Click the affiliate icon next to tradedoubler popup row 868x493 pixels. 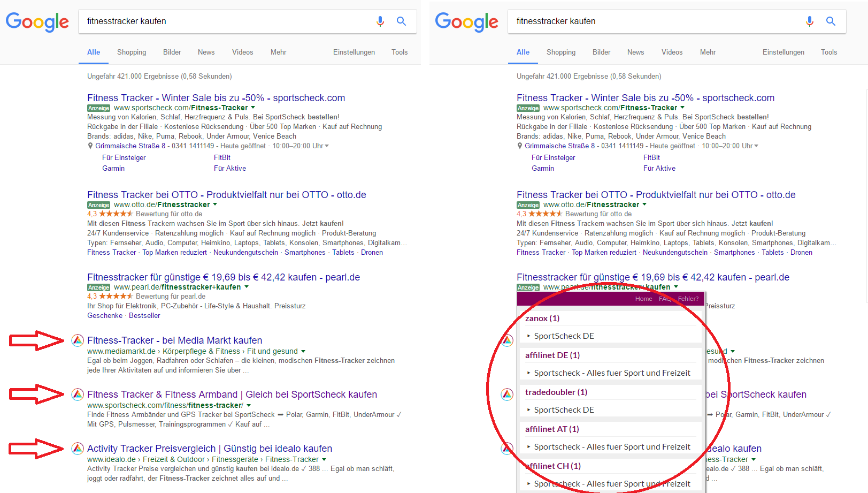click(507, 395)
